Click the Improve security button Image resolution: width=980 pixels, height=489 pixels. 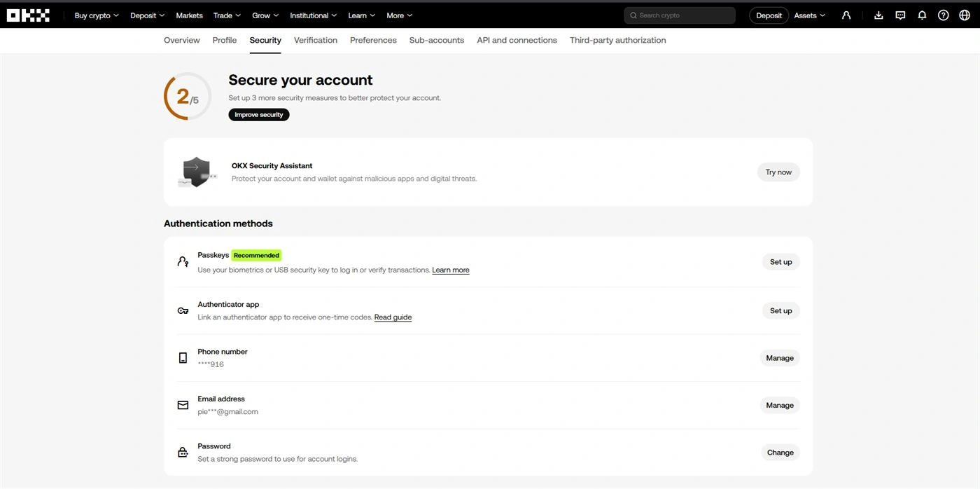coord(259,115)
